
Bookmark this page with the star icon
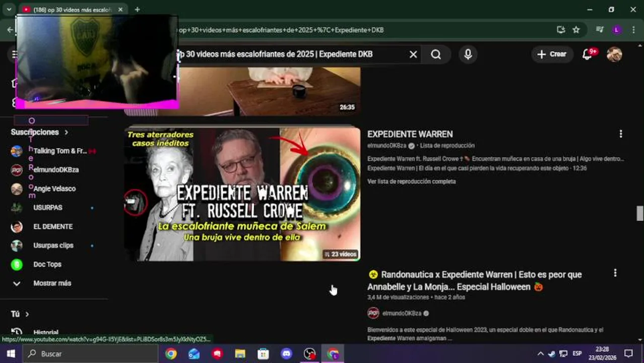pos(576,30)
